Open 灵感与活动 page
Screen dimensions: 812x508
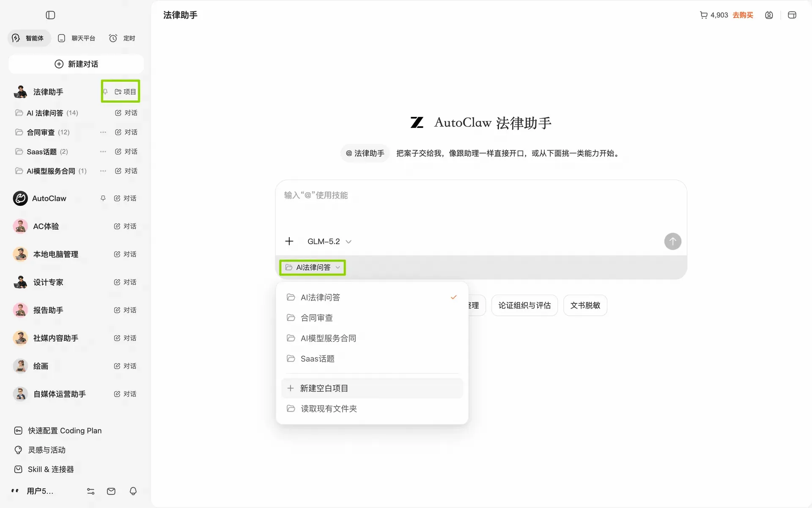40,450
